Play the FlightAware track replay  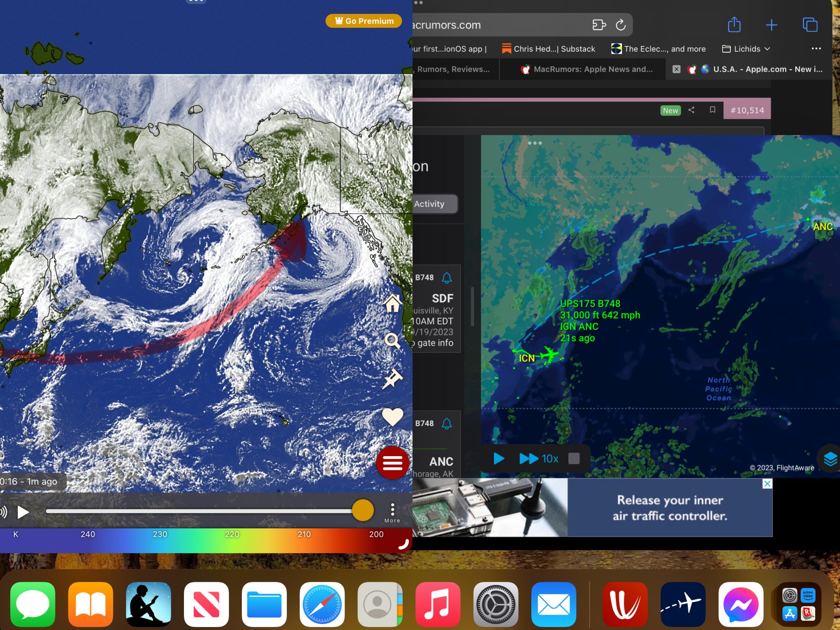(499, 459)
